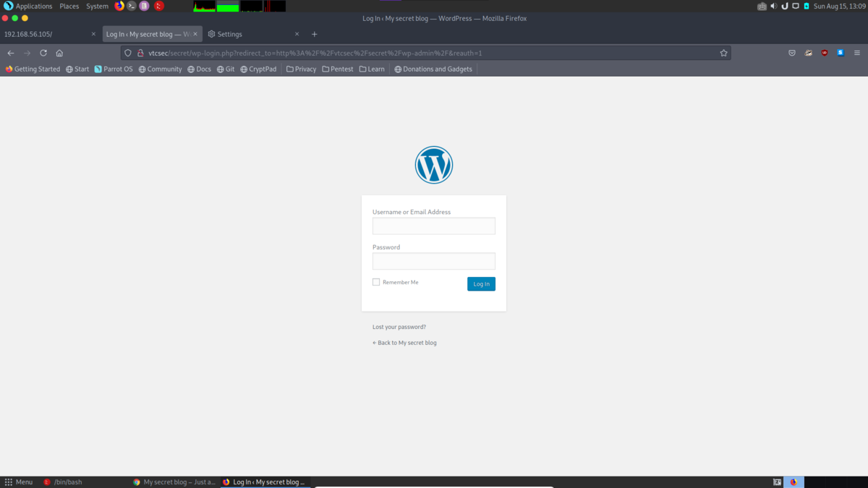Select the Log In taskbar entry
Screen dimensions: 868x488
tap(264, 482)
